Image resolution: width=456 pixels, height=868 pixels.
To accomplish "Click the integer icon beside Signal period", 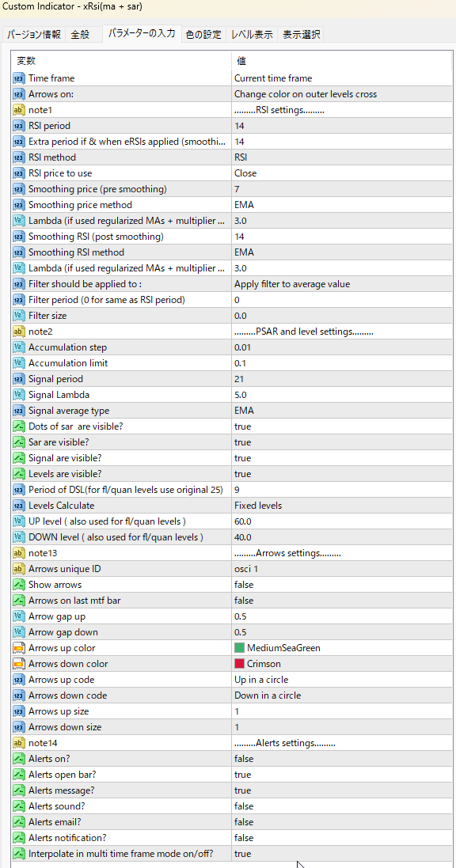I will coord(19,379).
